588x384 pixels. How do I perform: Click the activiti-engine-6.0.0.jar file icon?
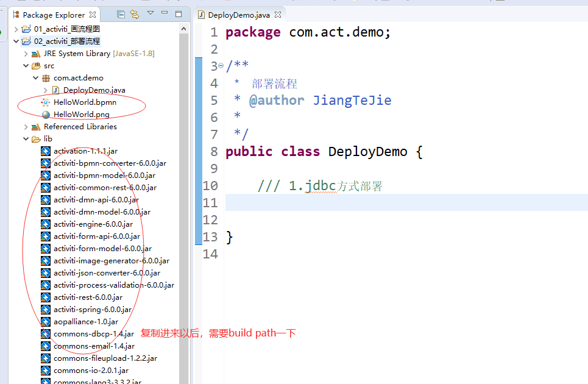pyautogui.click(x=46, y=224)
